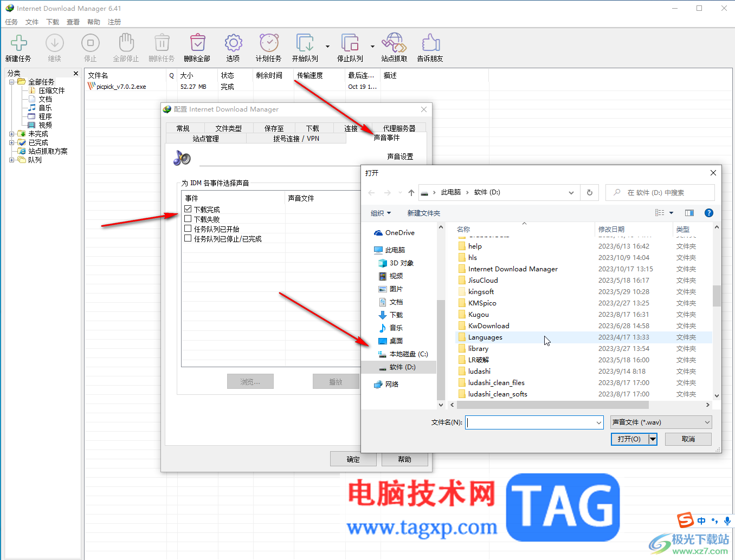
Task: Select the Languages folder
Action: 584,337
